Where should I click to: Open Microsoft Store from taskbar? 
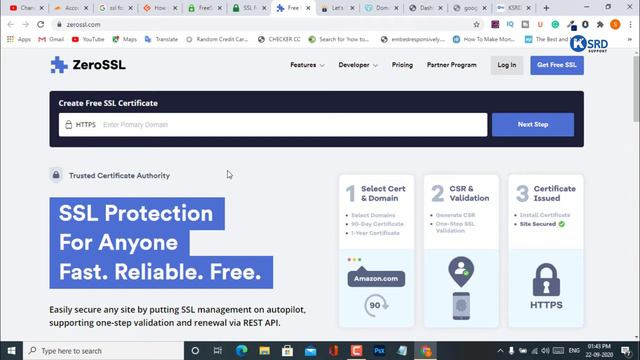287,351
